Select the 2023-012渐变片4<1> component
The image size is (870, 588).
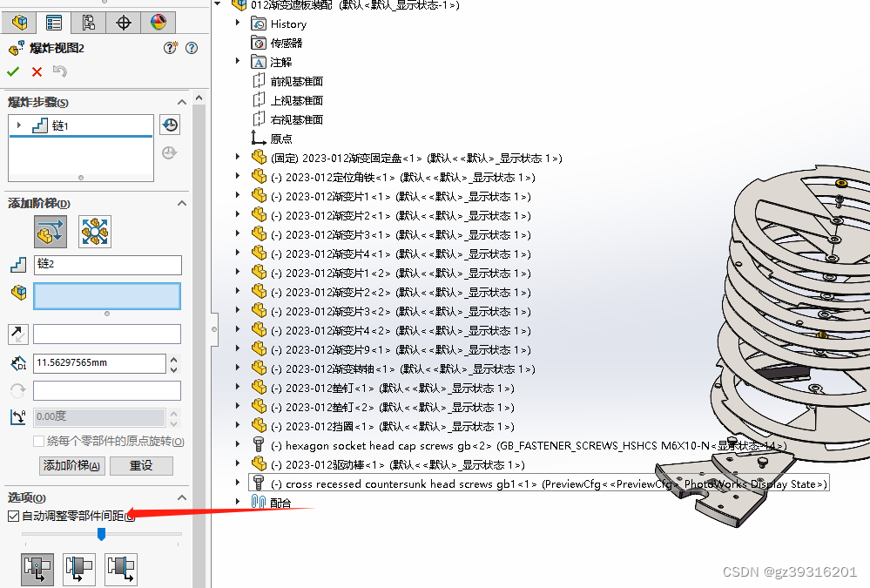pyautogui.click(x=401, y=254)
